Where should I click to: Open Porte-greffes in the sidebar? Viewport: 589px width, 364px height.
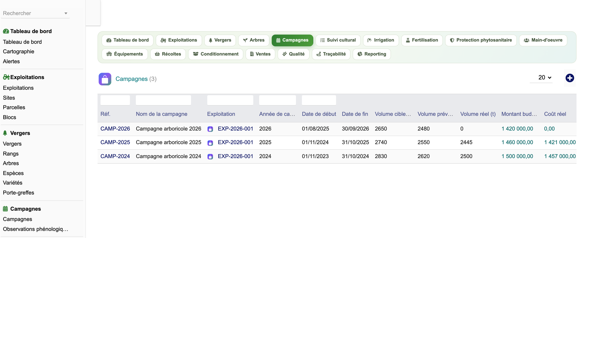click(x=18, y=193)
